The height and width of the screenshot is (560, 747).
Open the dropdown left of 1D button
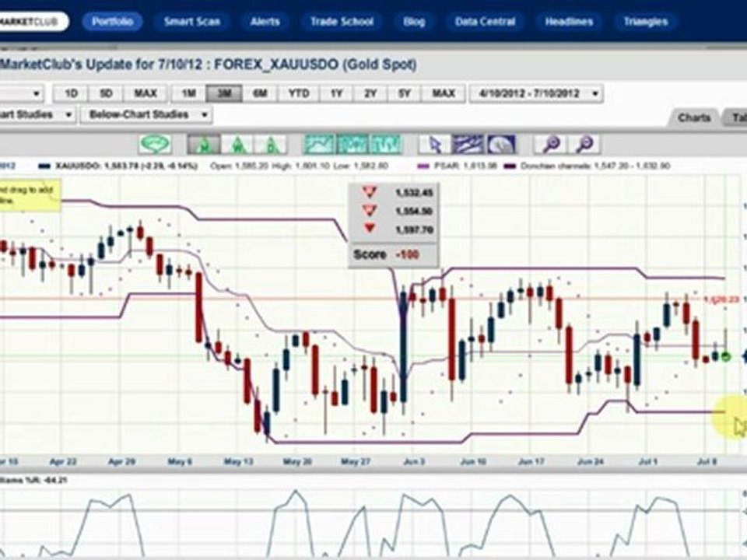coord(22,93)
